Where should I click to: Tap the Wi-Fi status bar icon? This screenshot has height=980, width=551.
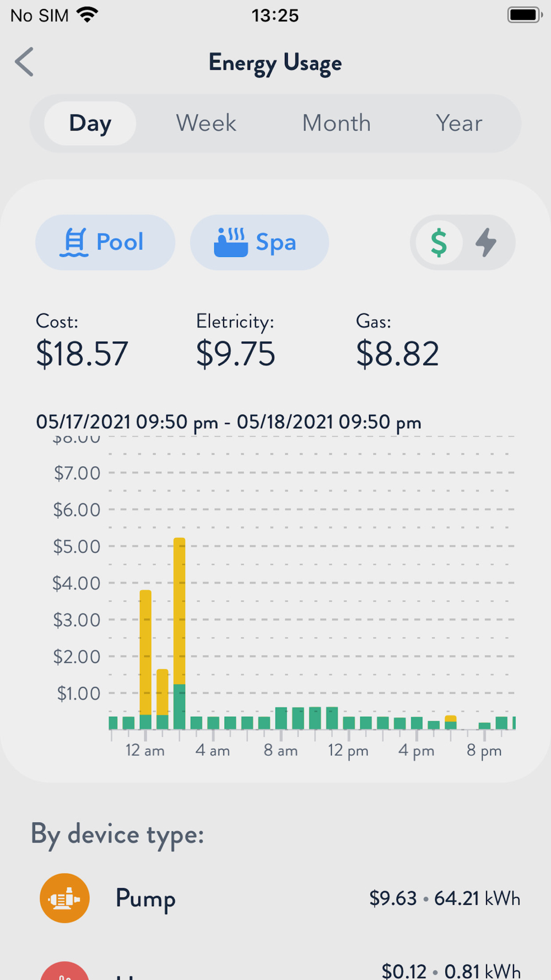[x=88, y=15]
